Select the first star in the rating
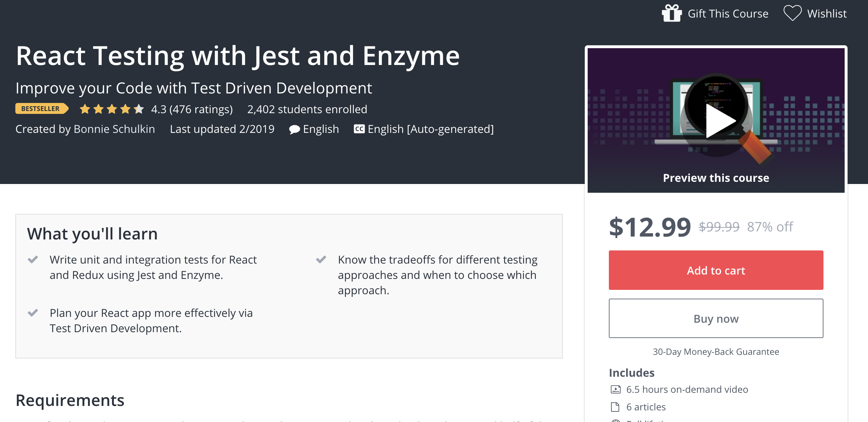The image size is (868, 422). [x=84, y=108]
